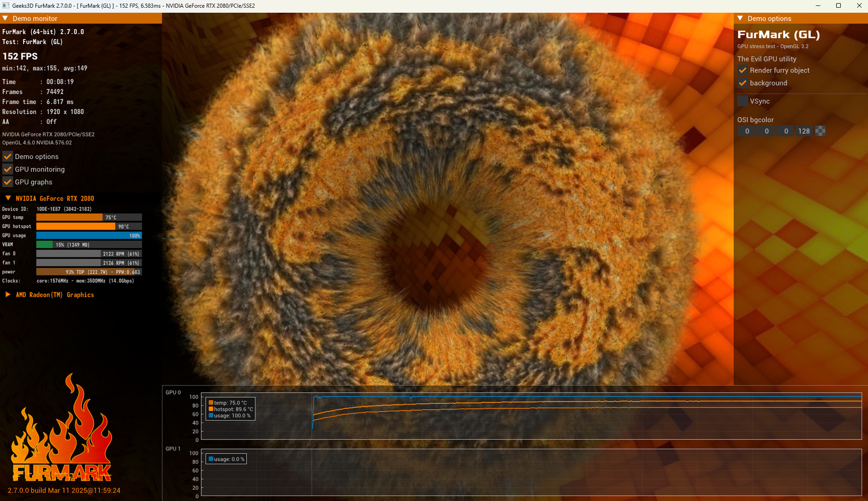Enable the VSync checkbox

point(743,101)
